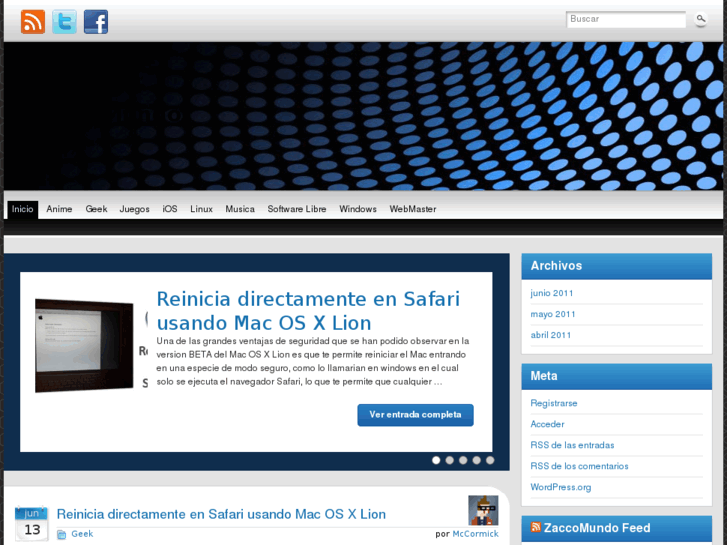
Task: Open the mayo 2011 archive
Action: point(553,314)
